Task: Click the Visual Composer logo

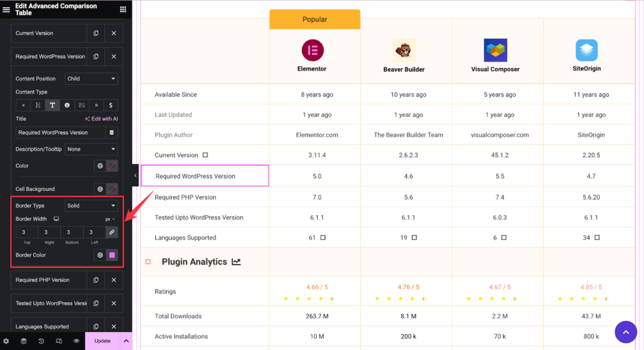Action: click(496, 50)
